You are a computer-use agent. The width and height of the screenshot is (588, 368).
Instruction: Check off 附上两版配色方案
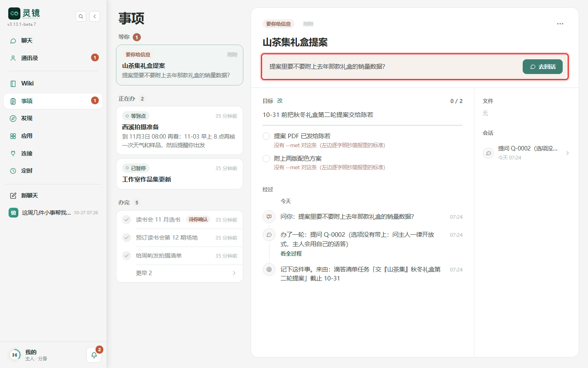click(266, 159)
